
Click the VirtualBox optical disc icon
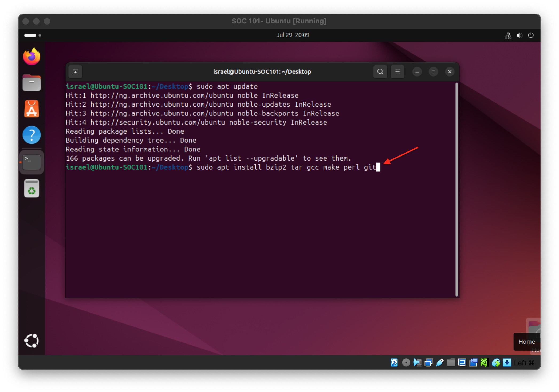pyautogui.click(x=406, y=363)
